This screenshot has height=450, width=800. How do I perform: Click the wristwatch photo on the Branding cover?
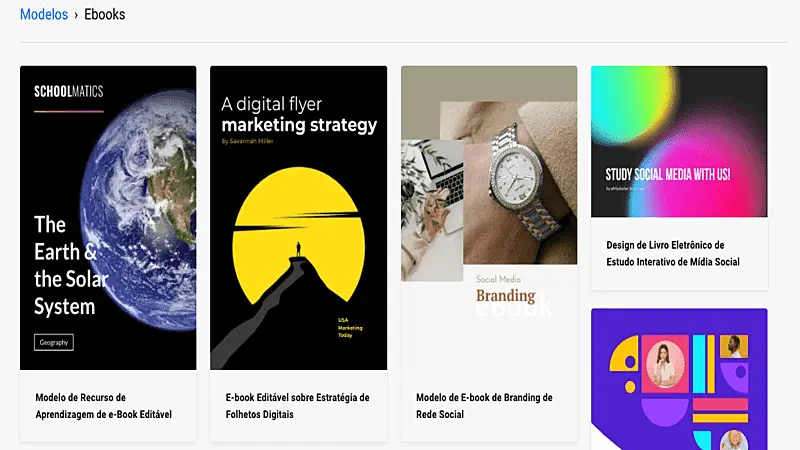coord(518,180)
